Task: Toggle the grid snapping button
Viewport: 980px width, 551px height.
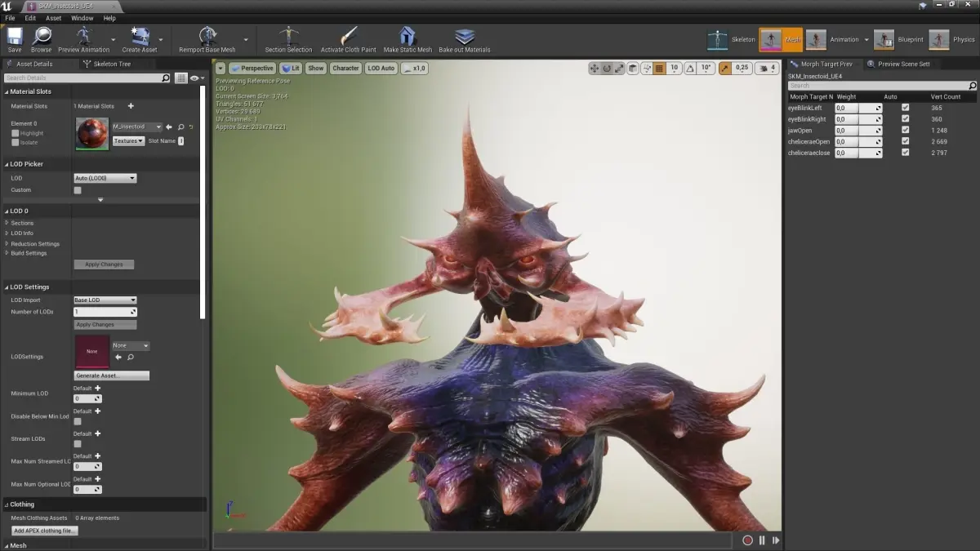Action: point(660,69)
